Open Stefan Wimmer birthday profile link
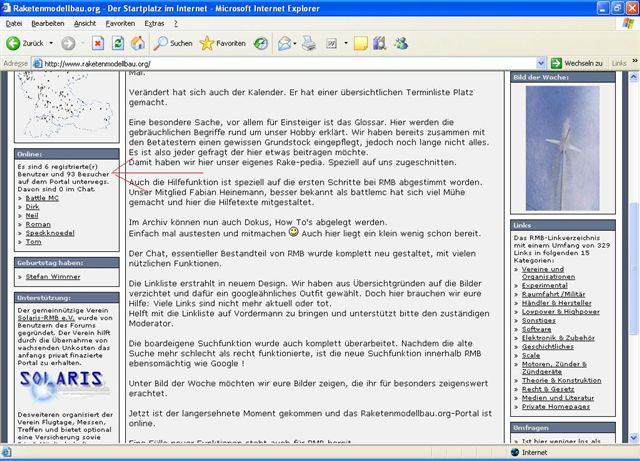Viewport: 640px width, 461px height. click(x=55, y=275)
